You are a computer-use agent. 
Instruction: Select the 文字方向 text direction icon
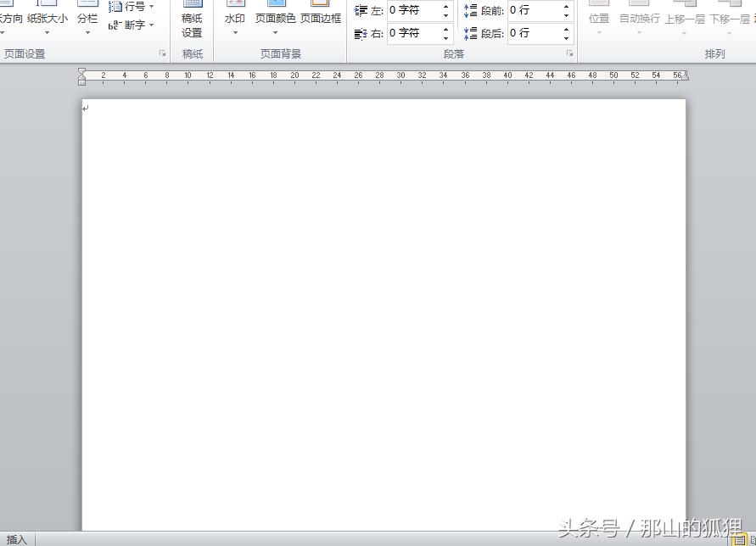pyautogui.click(x=12, y=14)
